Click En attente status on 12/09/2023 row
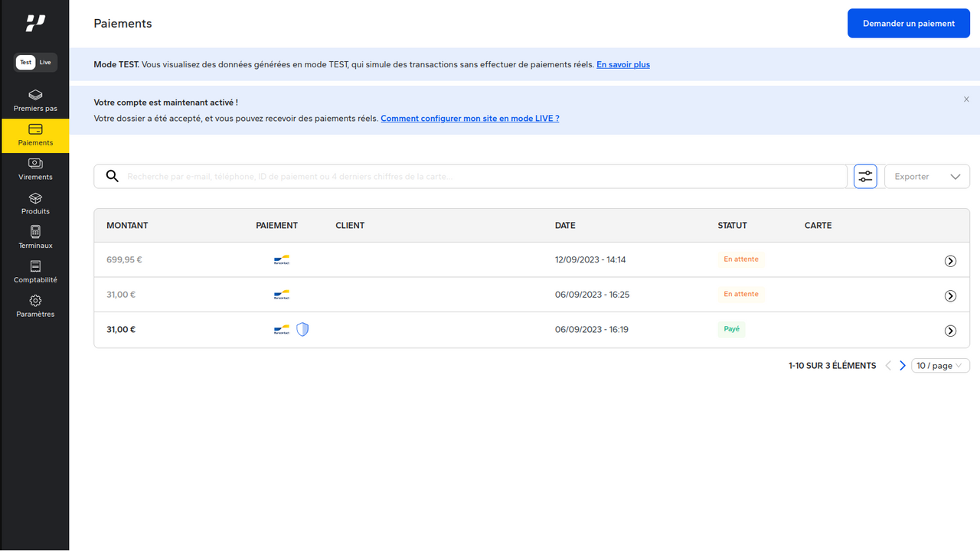This screenshot has height=551, width=980. point(741,259)
